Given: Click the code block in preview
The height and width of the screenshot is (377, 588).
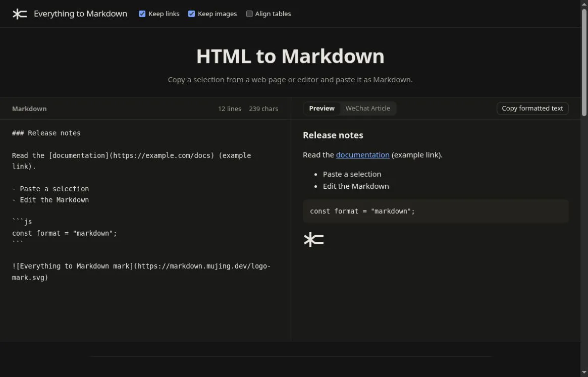Looking at the screenshot, I should [x=436, y=211].
